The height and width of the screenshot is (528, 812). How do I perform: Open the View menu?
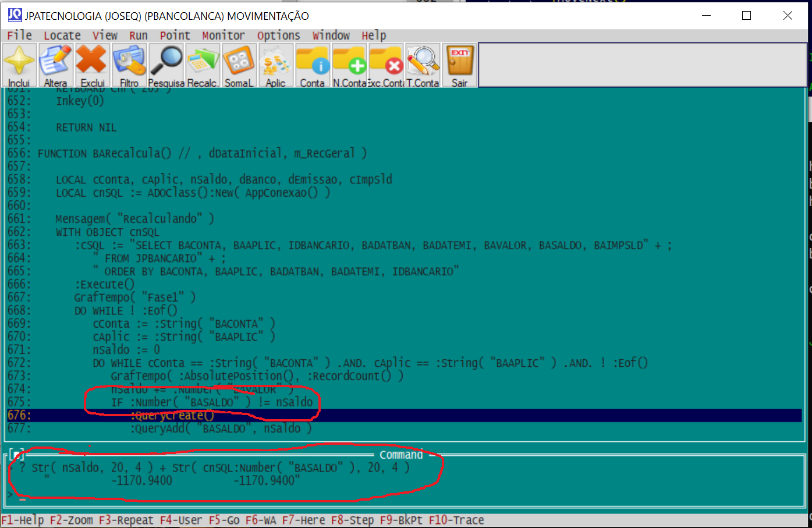[x=105, y=36]
